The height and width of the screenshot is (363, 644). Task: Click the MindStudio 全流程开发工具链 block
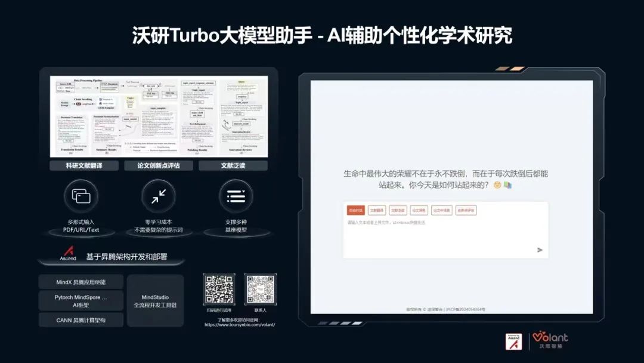(x=155, y=301)
